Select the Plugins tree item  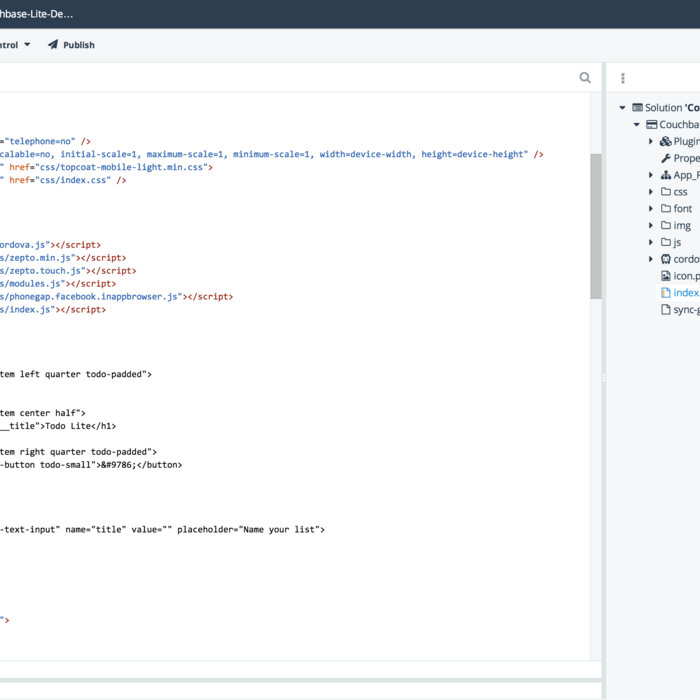tap(687, 142)
